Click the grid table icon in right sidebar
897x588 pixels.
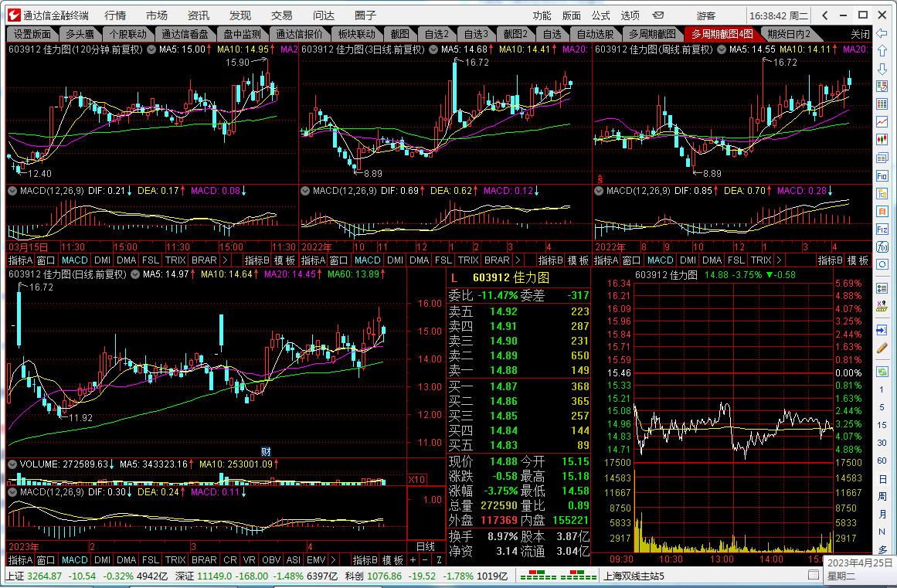882,104
